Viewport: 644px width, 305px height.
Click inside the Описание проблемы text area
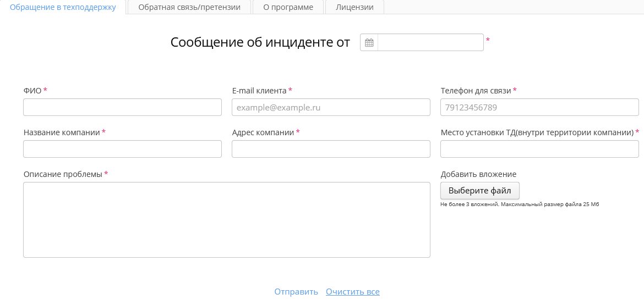[x=226, y=220]
